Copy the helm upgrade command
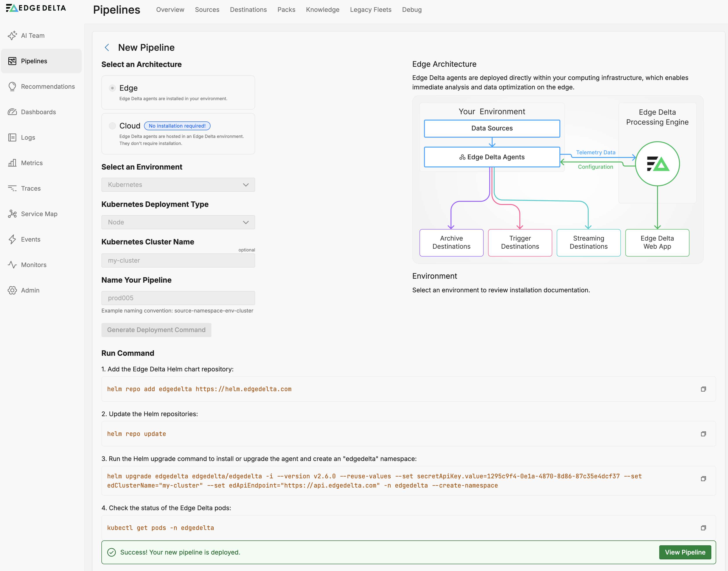 click(x=703, y=479)
